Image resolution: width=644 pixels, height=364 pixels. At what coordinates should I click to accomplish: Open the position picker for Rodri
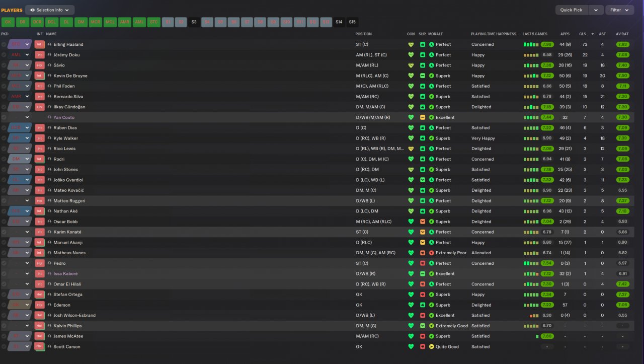(20, 159)
